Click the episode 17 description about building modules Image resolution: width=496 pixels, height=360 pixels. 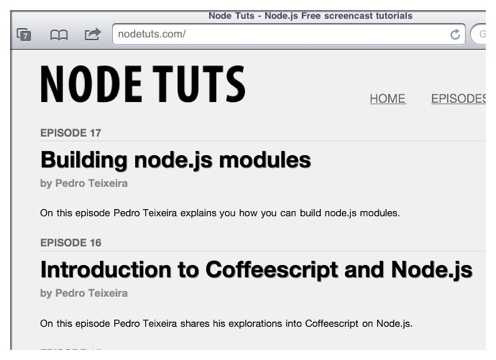click(220, 213)
